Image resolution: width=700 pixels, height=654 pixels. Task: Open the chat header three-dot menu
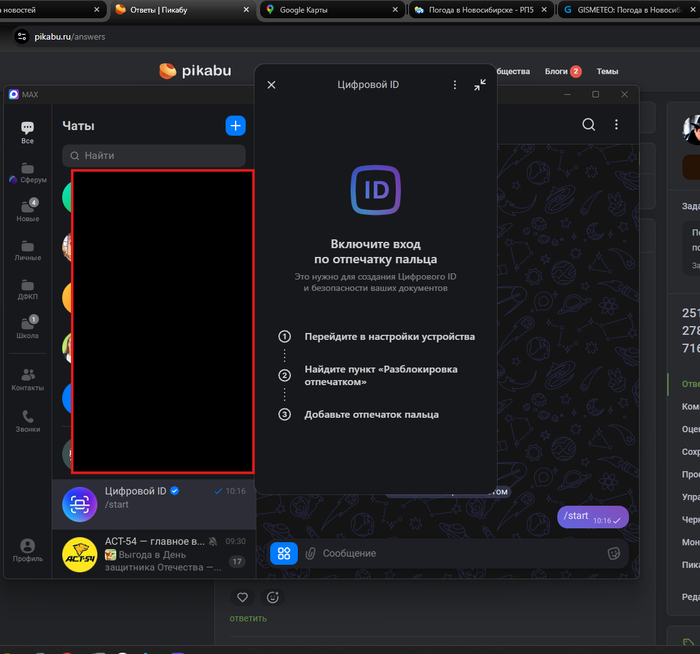[x=616, y=124]
